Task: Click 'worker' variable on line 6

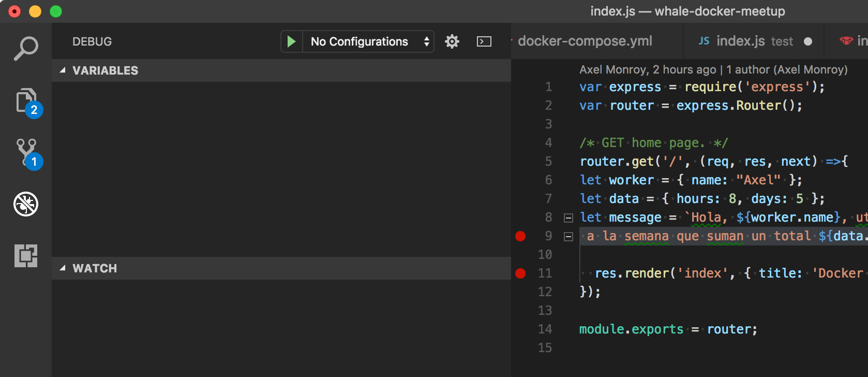Action: click(x=632, y=180)
